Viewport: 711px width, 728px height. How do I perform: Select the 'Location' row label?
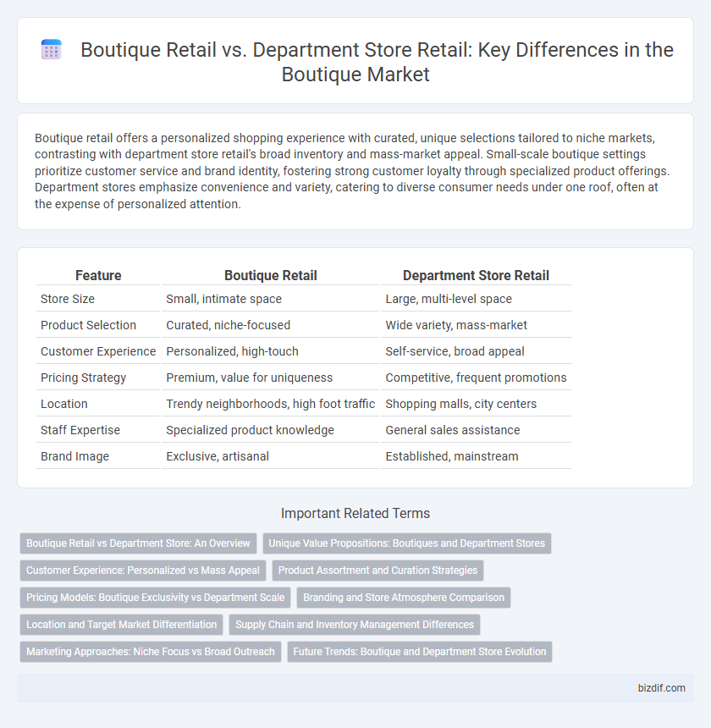tap(64, 404)
